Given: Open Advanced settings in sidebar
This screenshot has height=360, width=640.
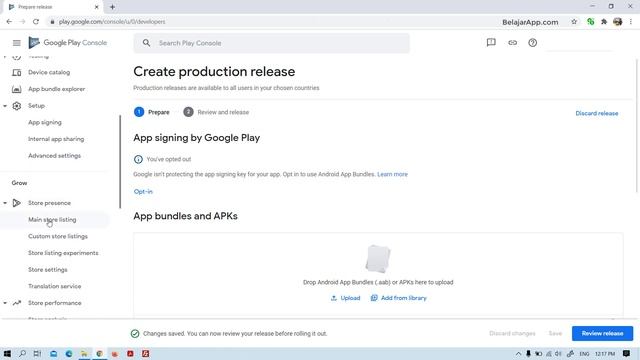Looking at the screenshot, I should (54, 156).
